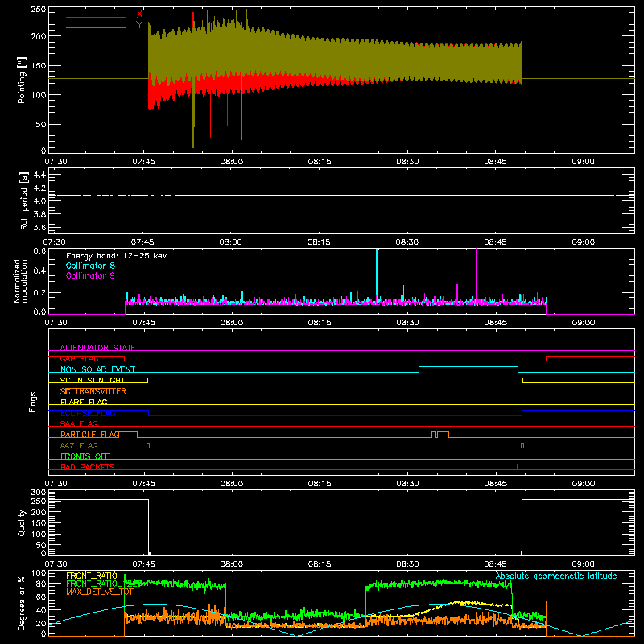Select the NON_SOLAR_EVENT flag label
This screenshot has height=644, width=644.
97,369
